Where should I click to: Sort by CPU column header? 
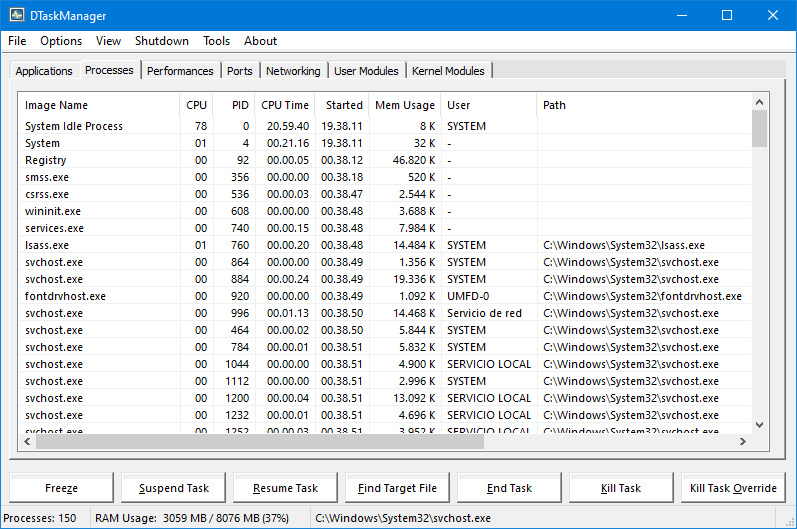(196, 105)
